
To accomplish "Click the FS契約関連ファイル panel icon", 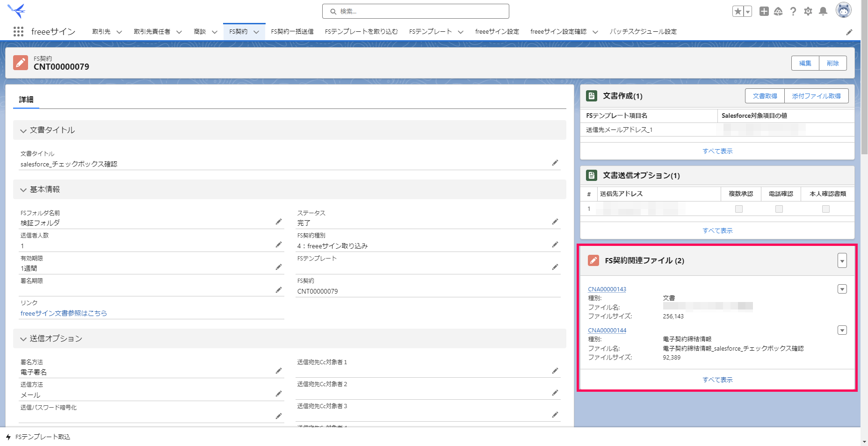I will [x=593, y=260].
